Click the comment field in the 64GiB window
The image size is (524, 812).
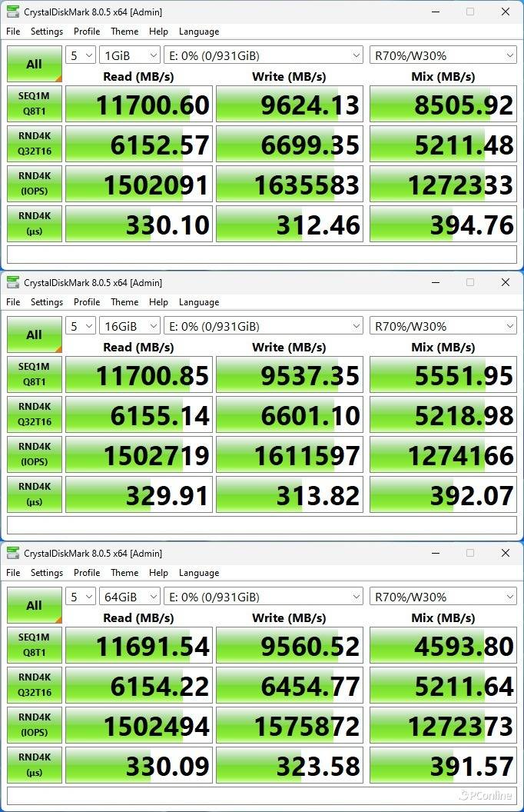pos(262,796)
